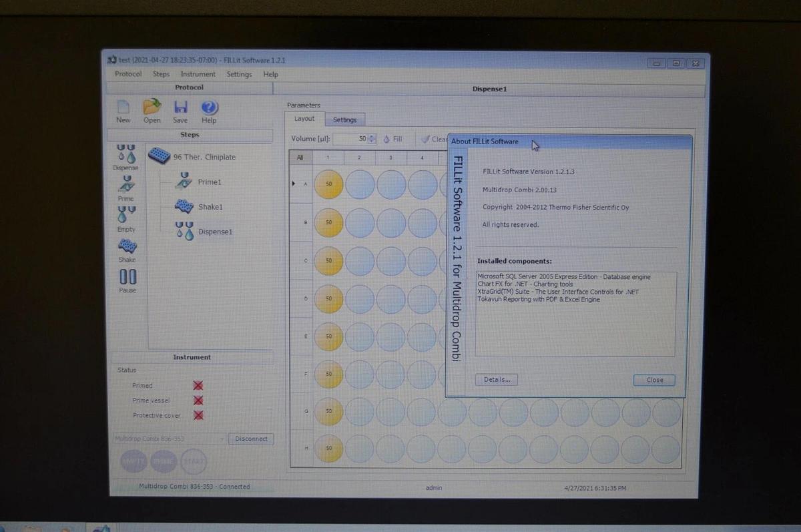This screenshot has width=801, height=532.
Task: Click the Details... button in About dialog
Action: pos(497,379)
